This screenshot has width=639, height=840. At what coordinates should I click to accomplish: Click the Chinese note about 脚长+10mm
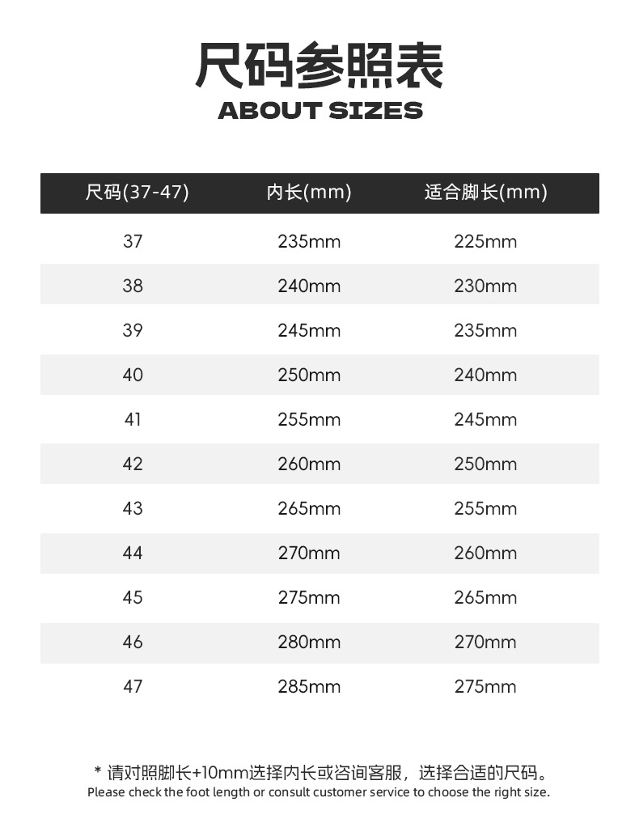click(321, 773)
